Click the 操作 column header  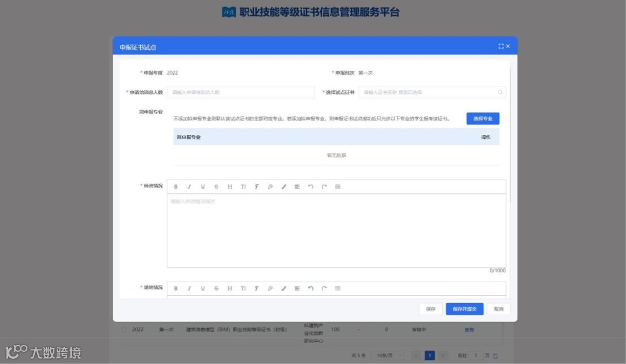486,137
